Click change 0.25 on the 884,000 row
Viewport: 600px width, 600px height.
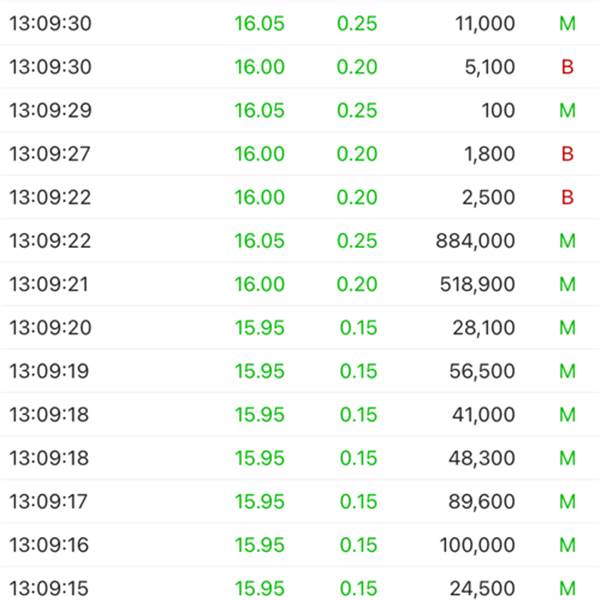tap(357, 241)
